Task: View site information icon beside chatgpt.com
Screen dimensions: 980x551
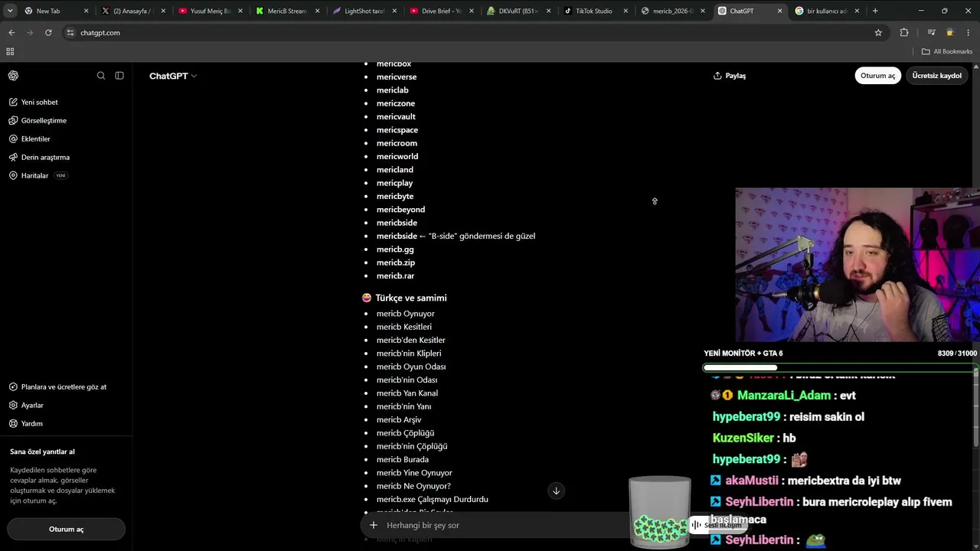Action: pyautogui.click(x=70, y=33)
